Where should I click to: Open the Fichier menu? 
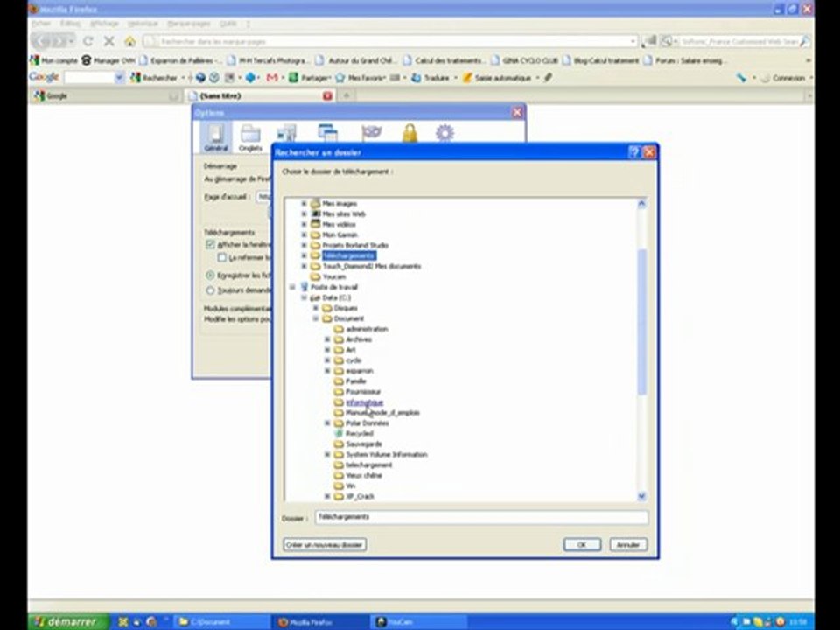coord(41,24)
